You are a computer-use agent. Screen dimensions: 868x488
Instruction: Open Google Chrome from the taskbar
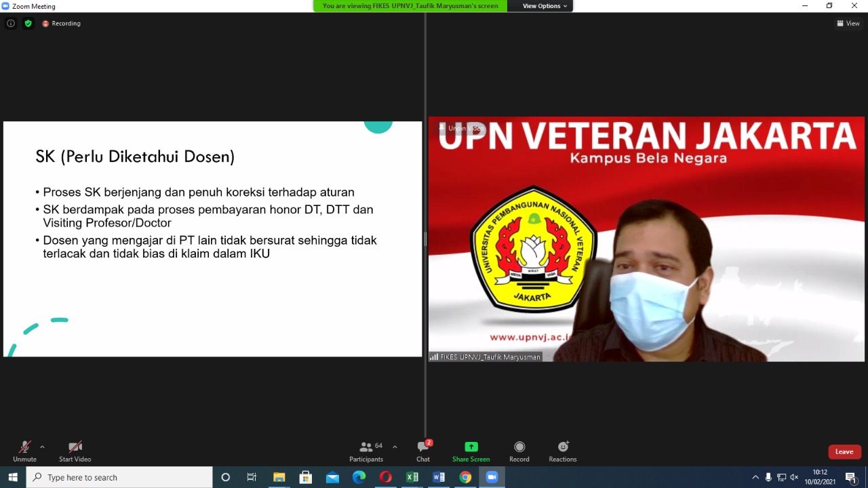[x=465, y=477]
